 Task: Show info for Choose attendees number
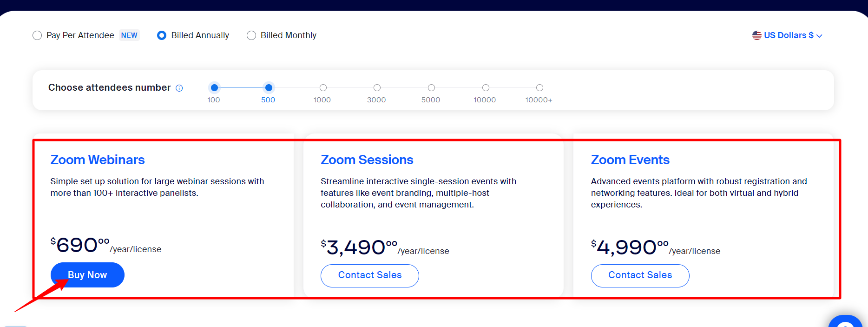pyautogui.click(x=179, y=88)
